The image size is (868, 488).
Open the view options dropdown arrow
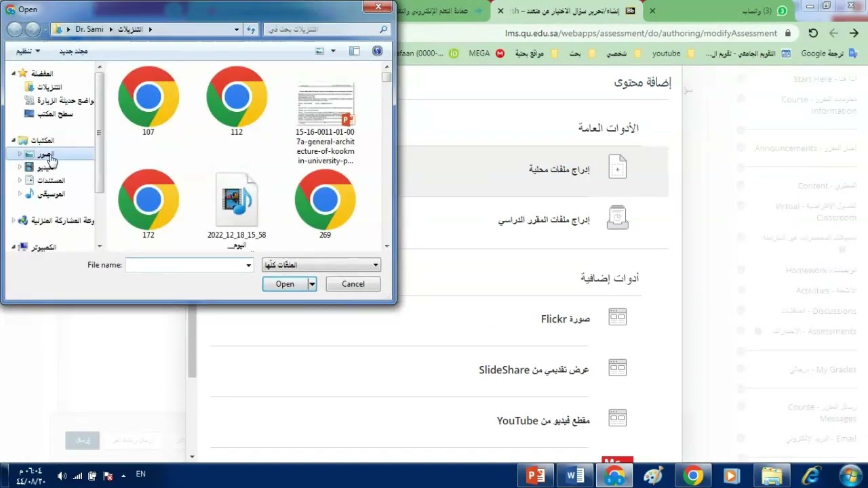coord(332,51)
